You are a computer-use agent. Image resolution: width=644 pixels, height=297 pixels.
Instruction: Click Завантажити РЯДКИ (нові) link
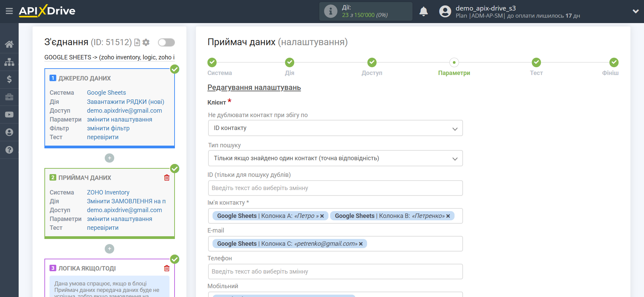(x=125, y=102)
